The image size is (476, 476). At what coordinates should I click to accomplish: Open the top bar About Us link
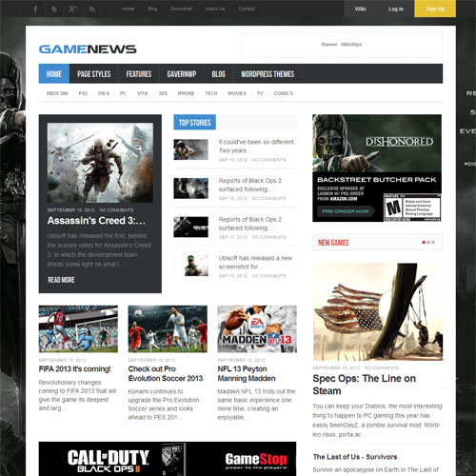[215, 9]
